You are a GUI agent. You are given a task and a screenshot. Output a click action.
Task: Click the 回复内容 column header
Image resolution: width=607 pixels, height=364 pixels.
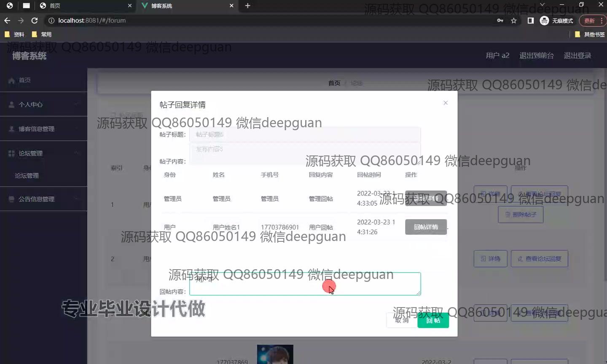[321, 174]
